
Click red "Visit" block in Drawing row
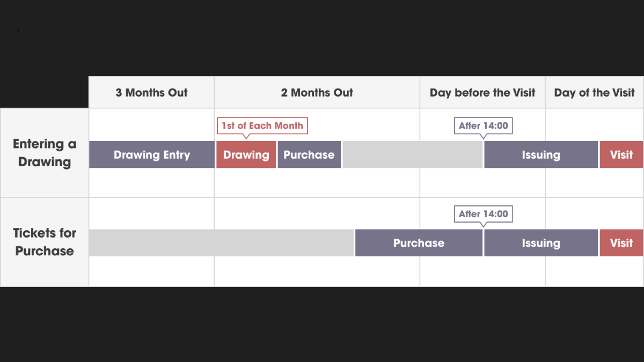(x=621, y=155)
